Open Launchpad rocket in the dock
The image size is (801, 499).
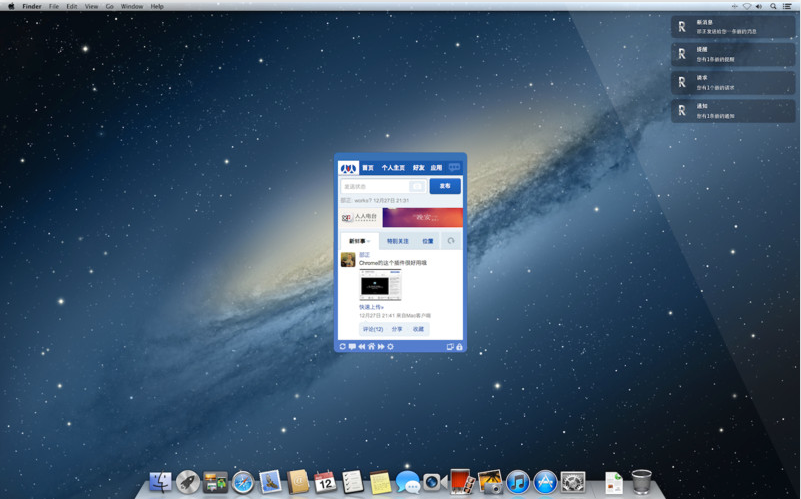(x=188, y=482)
